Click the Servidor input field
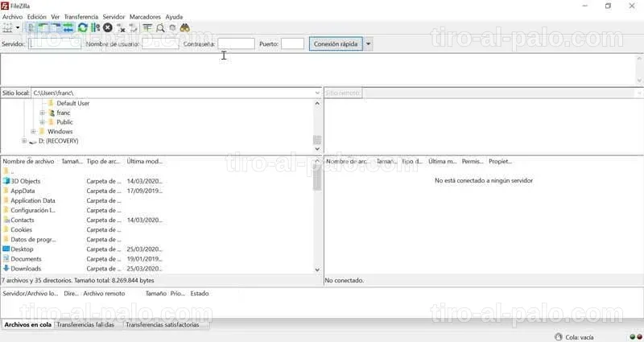 tap(55, 44)
